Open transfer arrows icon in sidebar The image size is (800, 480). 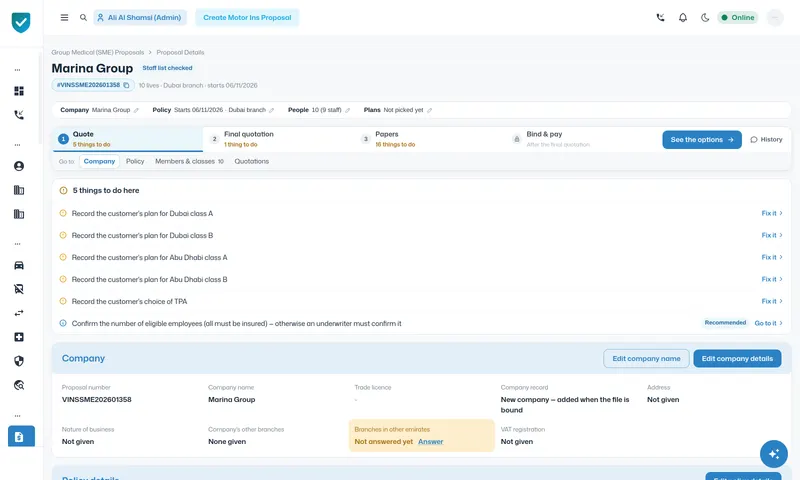pos(19,313)
